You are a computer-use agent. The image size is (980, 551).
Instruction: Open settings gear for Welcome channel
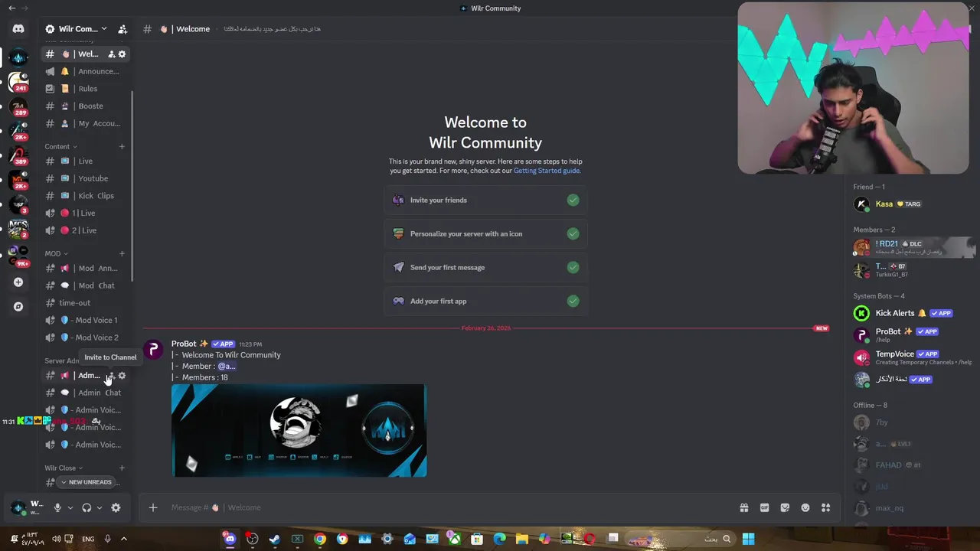point(122,54)
